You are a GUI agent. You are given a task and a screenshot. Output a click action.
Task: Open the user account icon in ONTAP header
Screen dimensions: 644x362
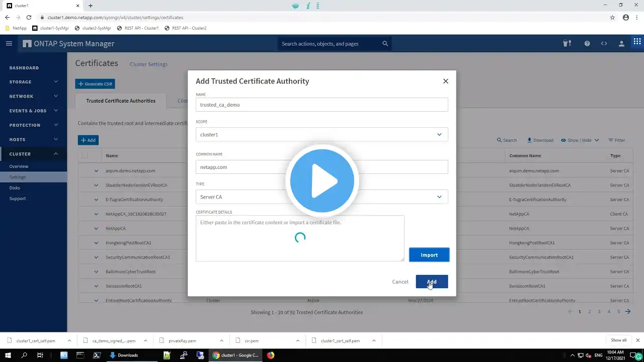coord(622,44)
